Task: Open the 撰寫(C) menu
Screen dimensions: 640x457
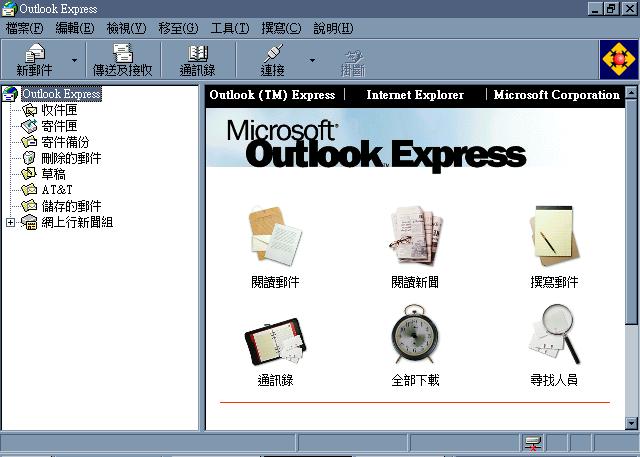Action: tap(281, 28)
